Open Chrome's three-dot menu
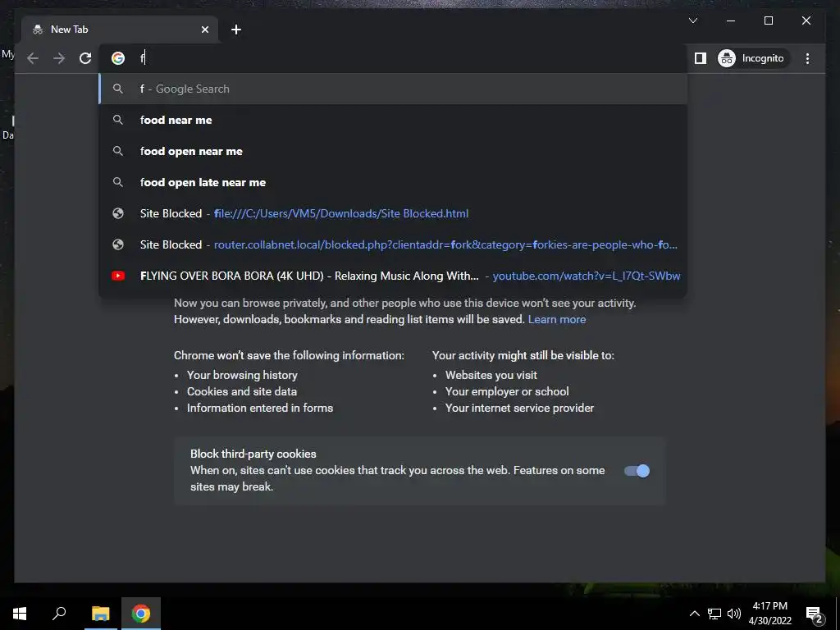This screenshot has height=630, width=840. (807, 58)
